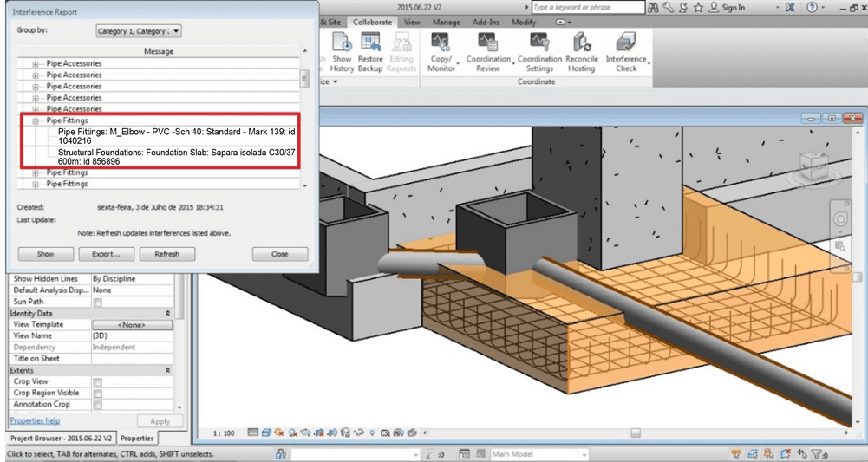Change Detail Level in view control bar
The image size is (868, 462).
click(253, 433)
